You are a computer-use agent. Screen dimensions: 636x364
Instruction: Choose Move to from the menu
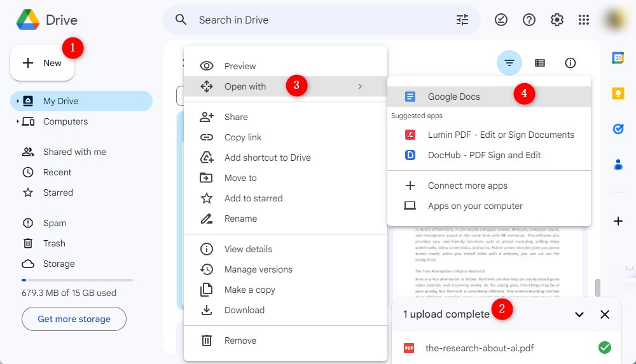(286, 178)
